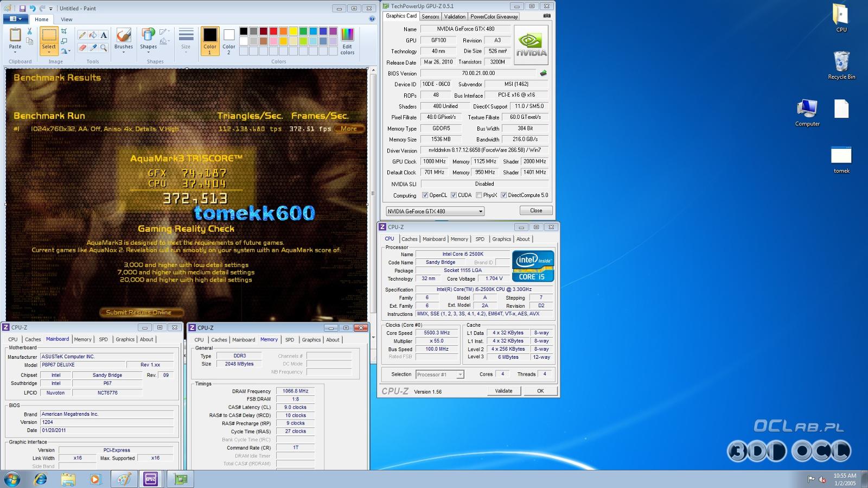This screenshot has width=868, height=488.
Task: Open the Processor #1 selection dropdown
Action: (x=440, y=375)
